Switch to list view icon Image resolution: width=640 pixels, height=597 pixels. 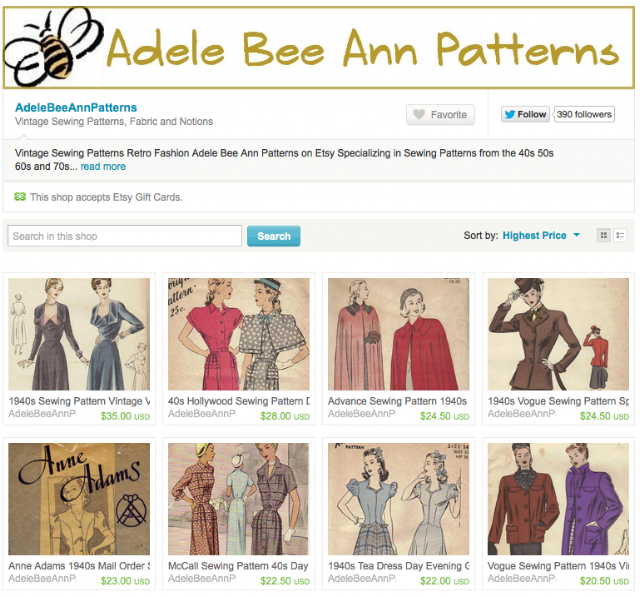620,235
